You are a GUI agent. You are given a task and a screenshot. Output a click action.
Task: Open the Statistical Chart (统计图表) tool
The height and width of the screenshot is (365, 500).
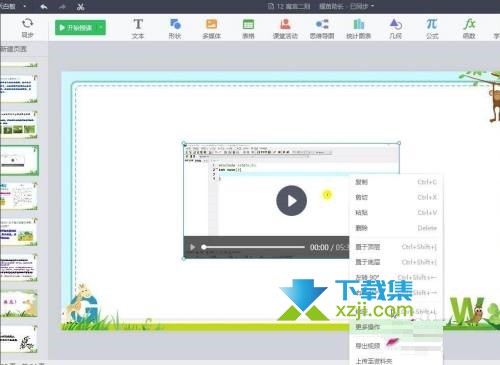(359, 29)
